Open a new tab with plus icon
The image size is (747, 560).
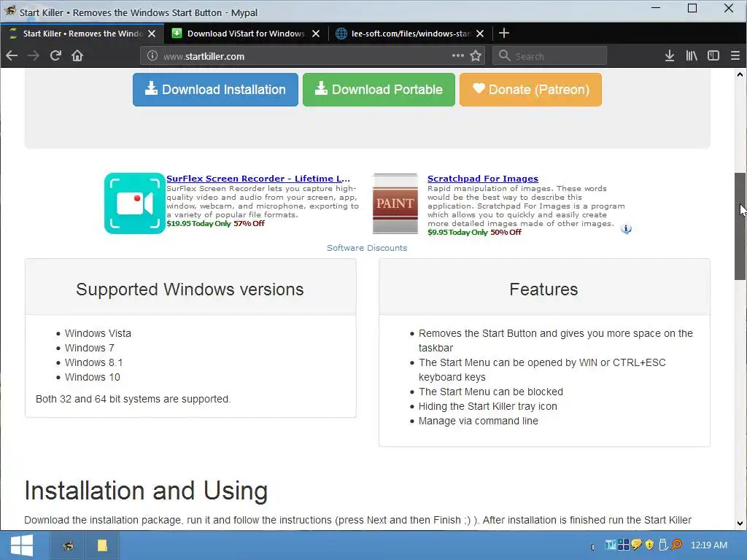[x=503, y=33]
